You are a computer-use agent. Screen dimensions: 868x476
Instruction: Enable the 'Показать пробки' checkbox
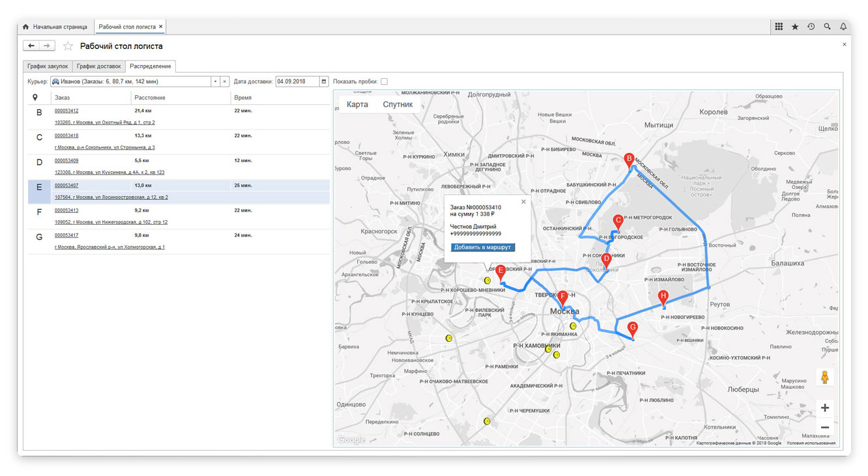384,81
